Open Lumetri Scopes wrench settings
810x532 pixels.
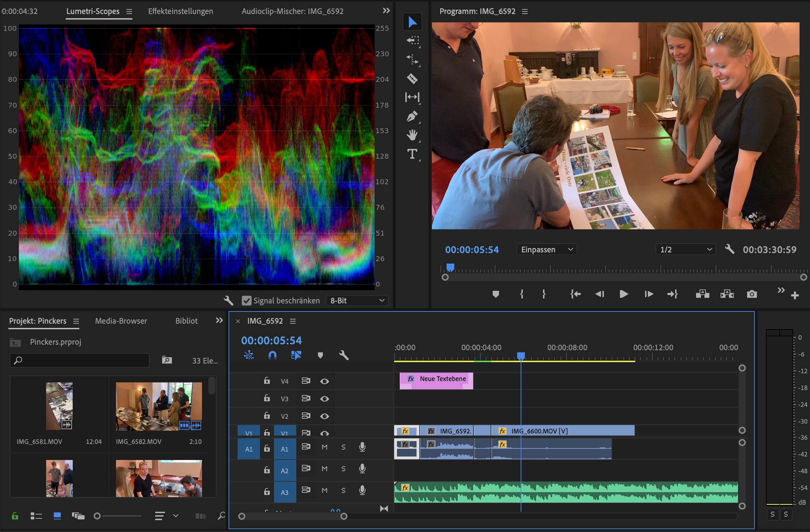click(228, 300)
